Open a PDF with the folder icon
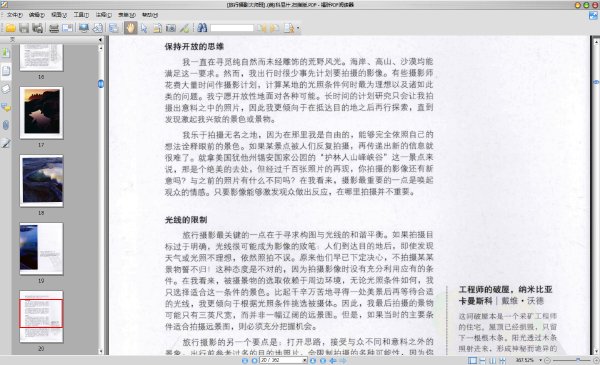Viewport: 600px width, 365px height. tap(10, 28)
